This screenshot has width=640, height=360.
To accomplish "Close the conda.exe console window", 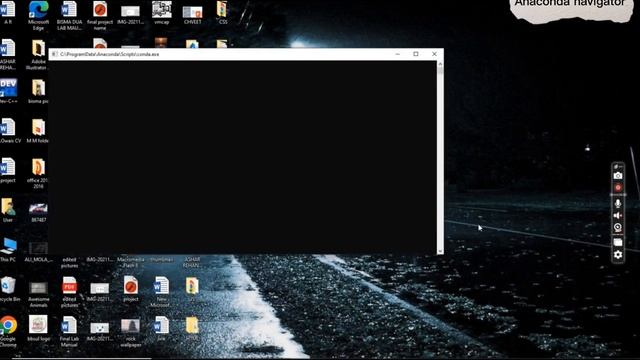I will (x=434, y=54).
